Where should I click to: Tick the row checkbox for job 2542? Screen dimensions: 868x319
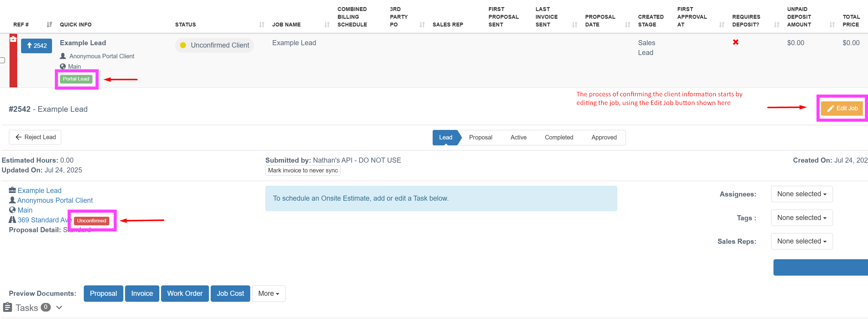2,60
